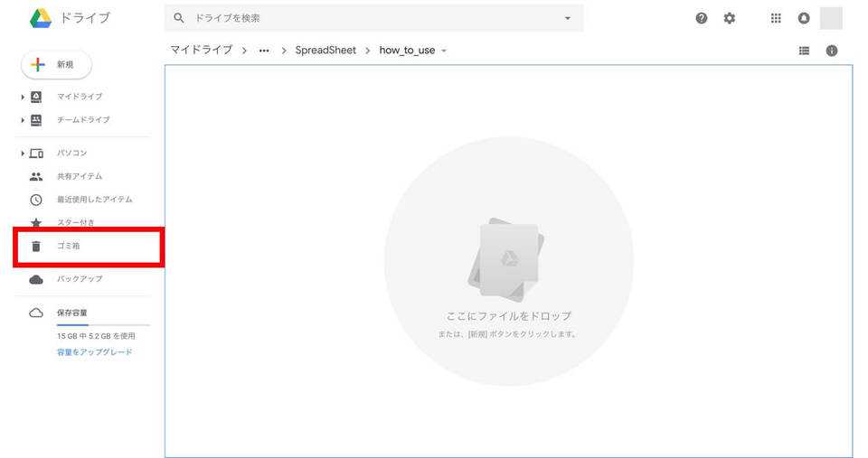Expand the Computers (パソコン) tree
This screenshot has width=868, height=458.
tap(23, 154)
